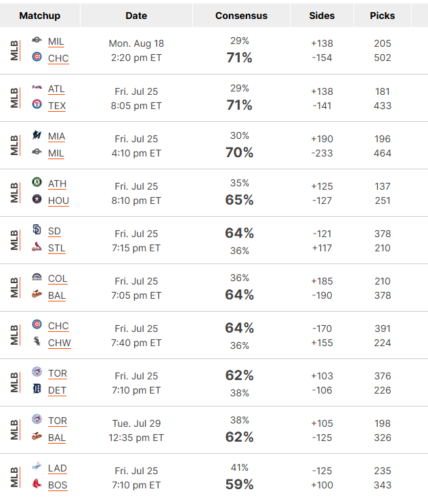Click the Sides column header
Screen dimensions: 428x504
pos(322,16)
